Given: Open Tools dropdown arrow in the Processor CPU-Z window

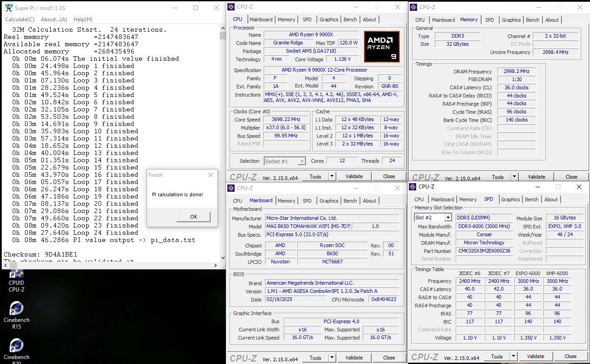Looking at the screenshot, I should pos(332,177).
